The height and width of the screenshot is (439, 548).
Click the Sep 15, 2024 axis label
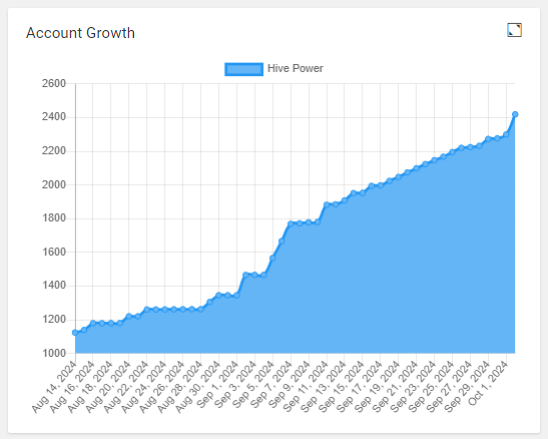click(x=341, y=387)
